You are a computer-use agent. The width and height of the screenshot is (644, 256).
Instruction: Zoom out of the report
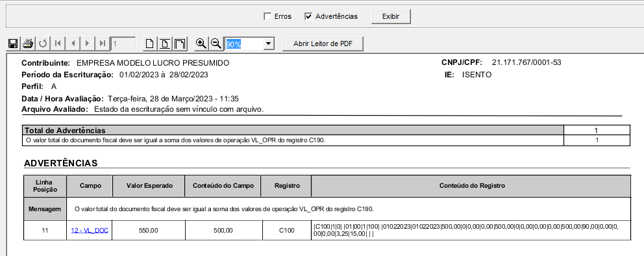(x=216, y=43)
